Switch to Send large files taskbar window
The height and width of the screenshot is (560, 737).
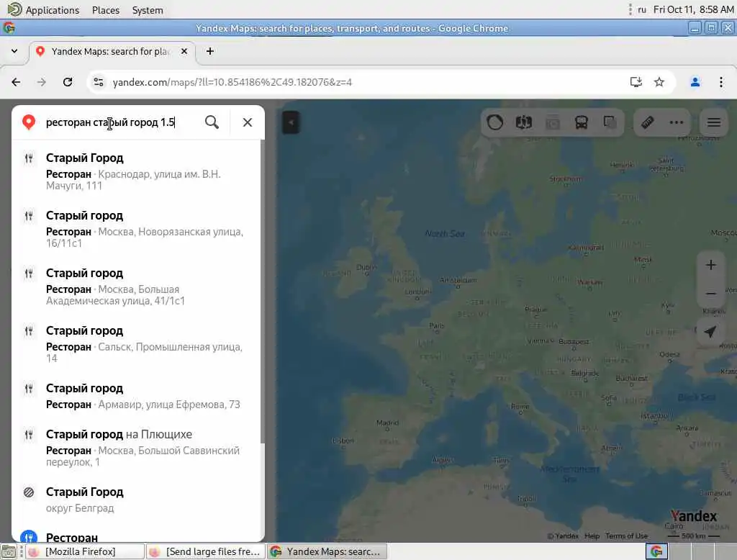206,551
